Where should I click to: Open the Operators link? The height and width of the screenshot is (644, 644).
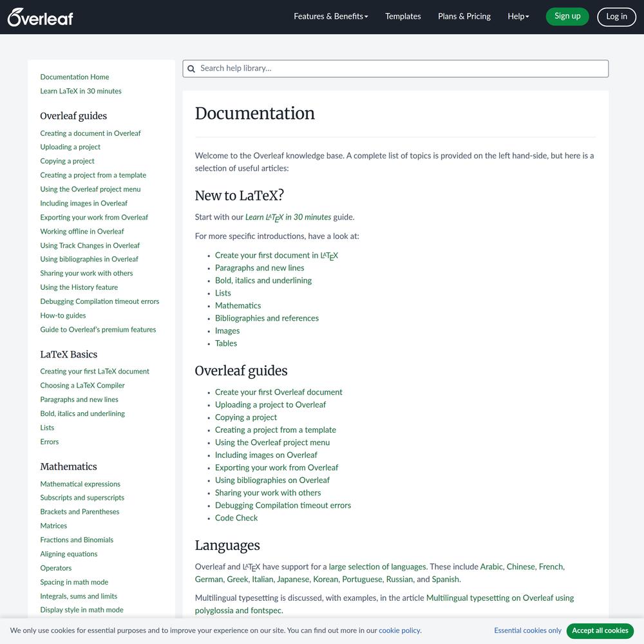click(56, 568)
